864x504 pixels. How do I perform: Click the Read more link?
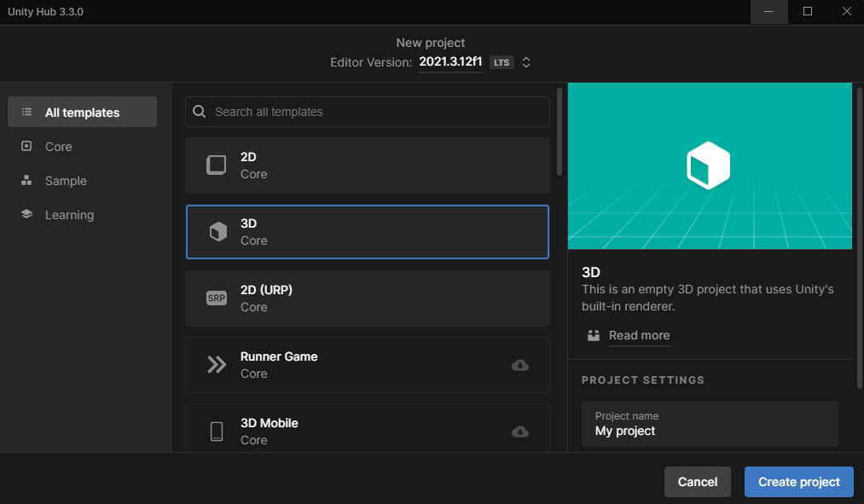pyautogui.click(x=639, y=335)
